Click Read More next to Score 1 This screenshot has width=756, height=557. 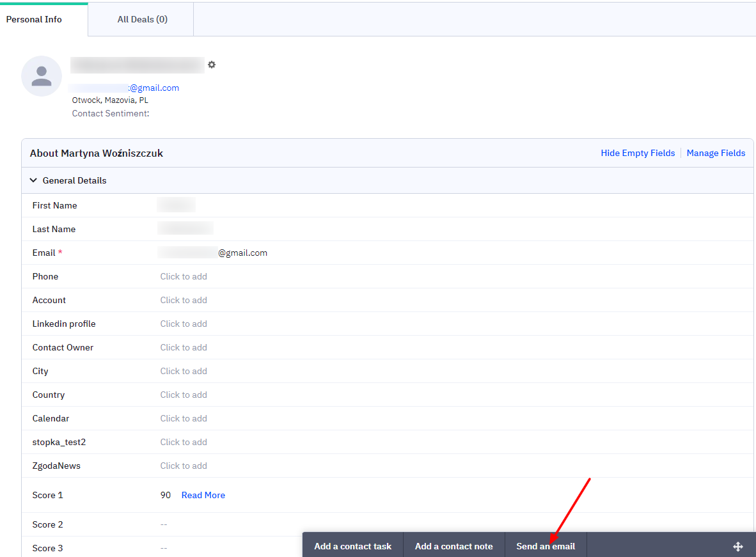(x=203, y=495)
